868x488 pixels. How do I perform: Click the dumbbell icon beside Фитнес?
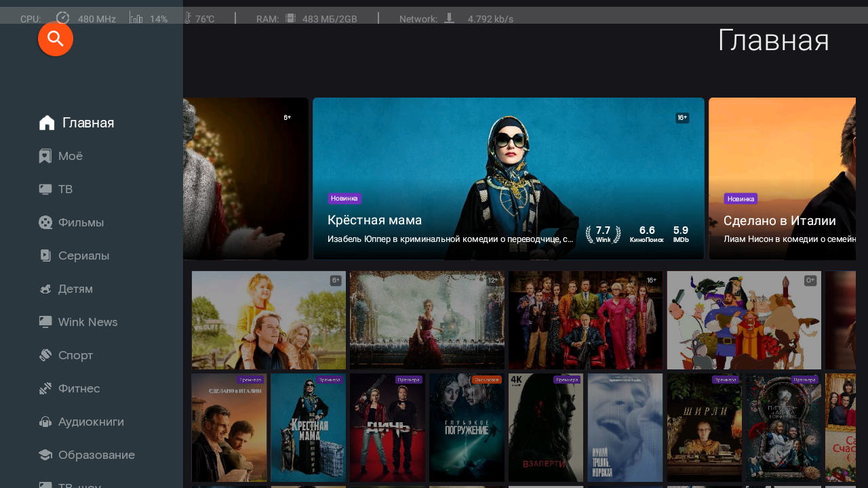pyautogui.click(x=45, y=388)
